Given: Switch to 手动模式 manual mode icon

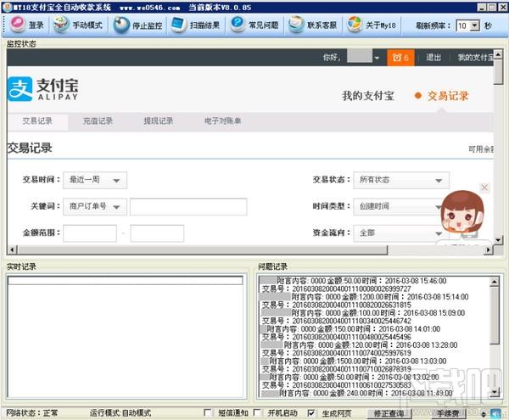Looking at the screenshot, I should click(x=61, y=25).
